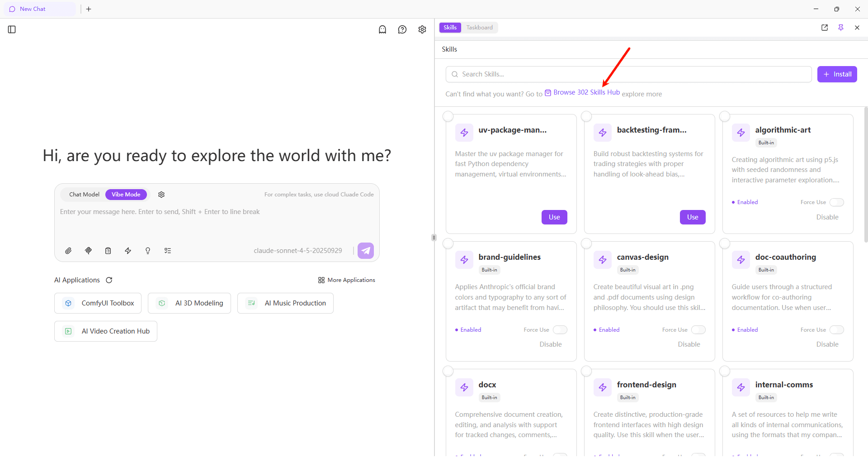Image resolution: width=868 pixels, height=467 pixels.
Task: Click the Search Skills input field
Action: coord(628,74)
